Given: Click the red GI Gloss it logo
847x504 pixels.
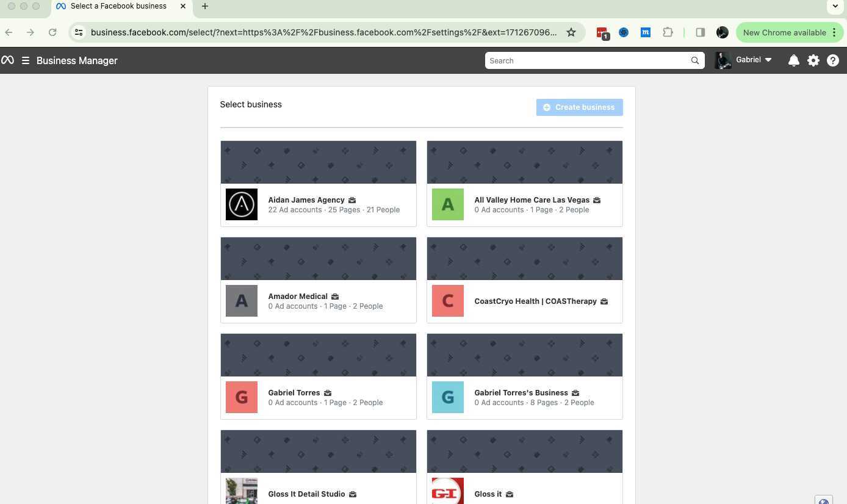Looking at the screenshot, I should (x=448, y=491).
